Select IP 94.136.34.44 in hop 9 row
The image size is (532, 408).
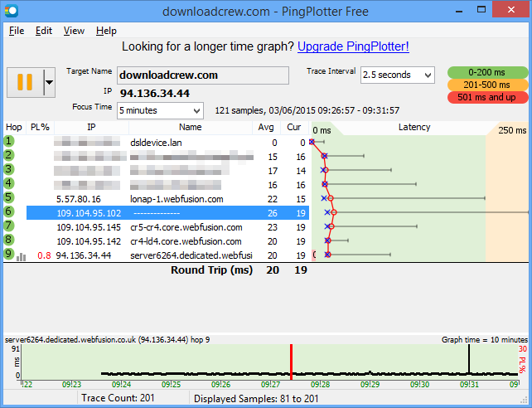pos(84,255)
